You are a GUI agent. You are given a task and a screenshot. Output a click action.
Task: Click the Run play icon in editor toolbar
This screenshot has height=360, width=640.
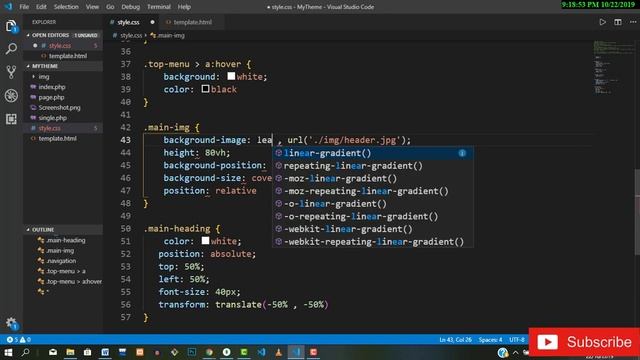click(602, 22)
